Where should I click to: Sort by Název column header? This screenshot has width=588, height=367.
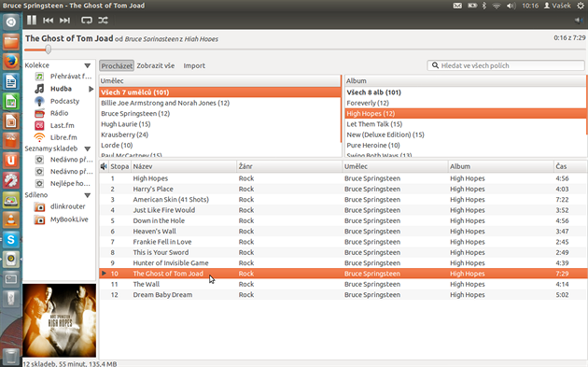(x=184, y=166)
